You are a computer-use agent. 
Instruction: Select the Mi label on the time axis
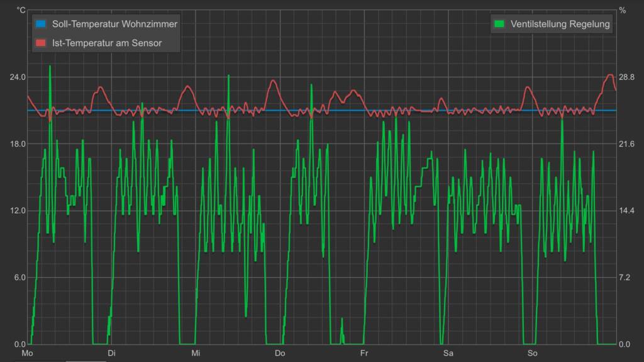click(x=196, y=353)
